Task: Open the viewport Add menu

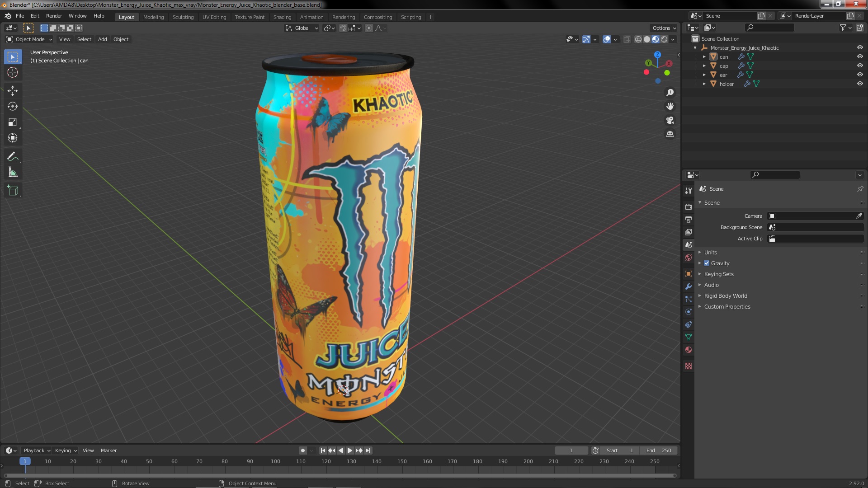Action: (x=103, y=39)
